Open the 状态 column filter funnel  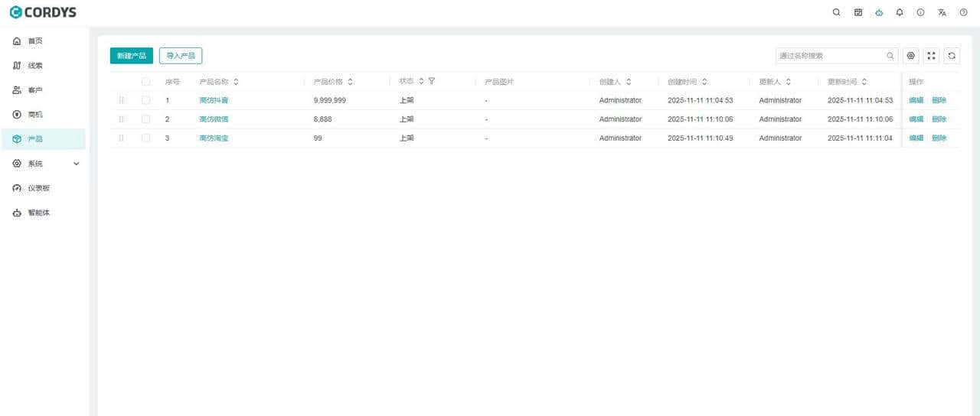click(x=432, y=81)
